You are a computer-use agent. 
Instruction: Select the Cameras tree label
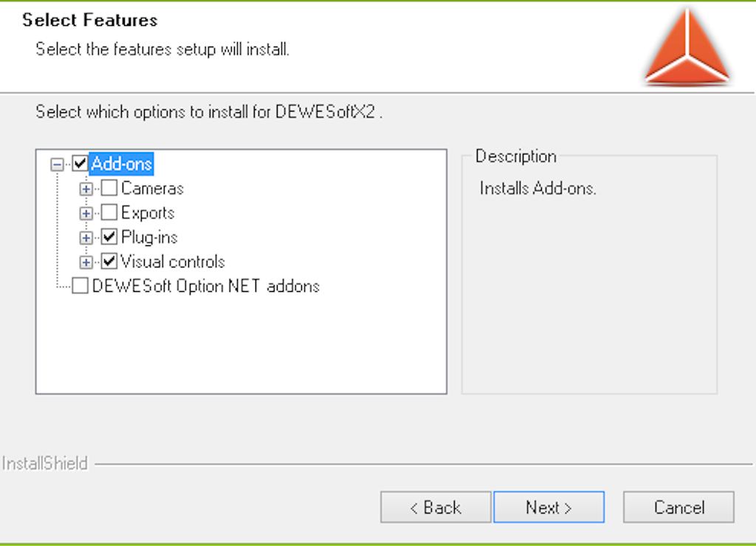click(152, 188)
